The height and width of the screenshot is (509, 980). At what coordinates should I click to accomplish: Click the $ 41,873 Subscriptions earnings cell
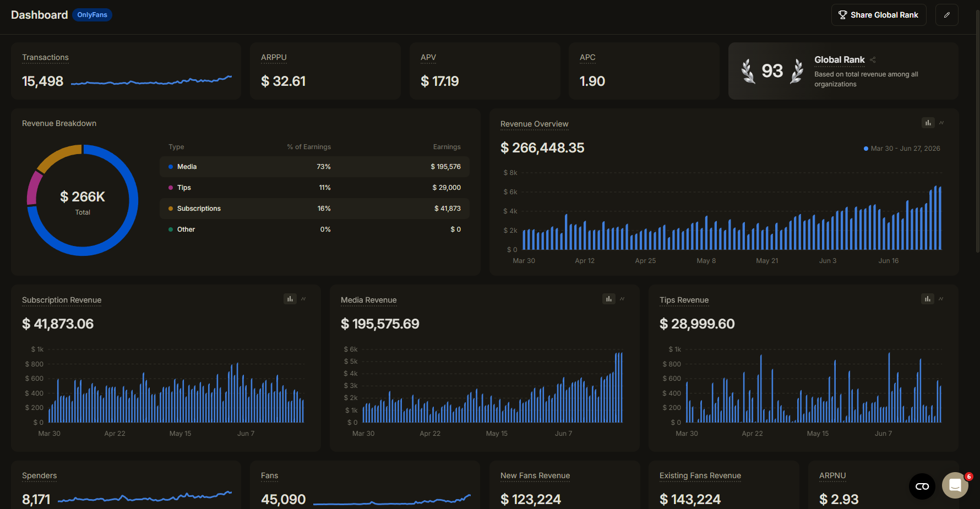(x=447, y=209)
